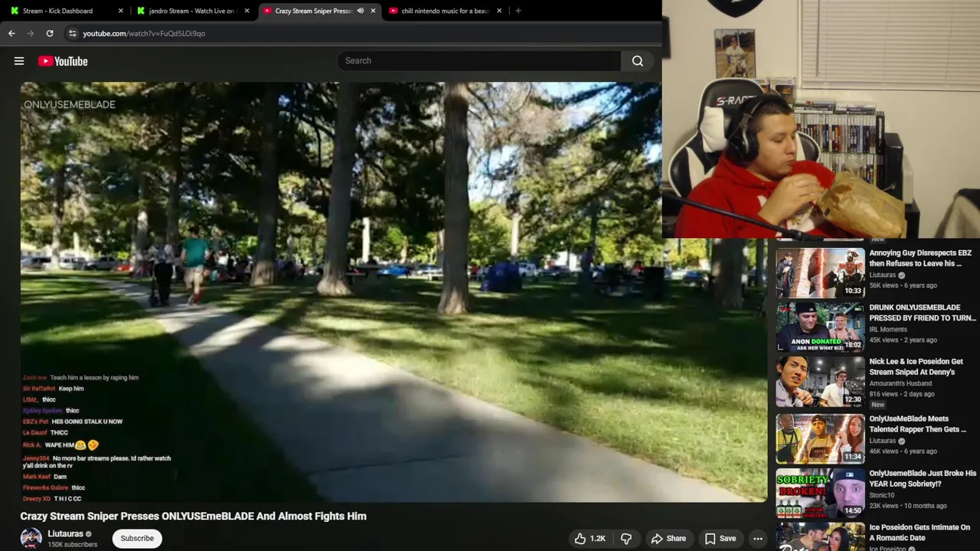The width and height of the screenshot is (980, 551).
Task: Go back with the browser back arrow
Action: (x=11, y=33)
